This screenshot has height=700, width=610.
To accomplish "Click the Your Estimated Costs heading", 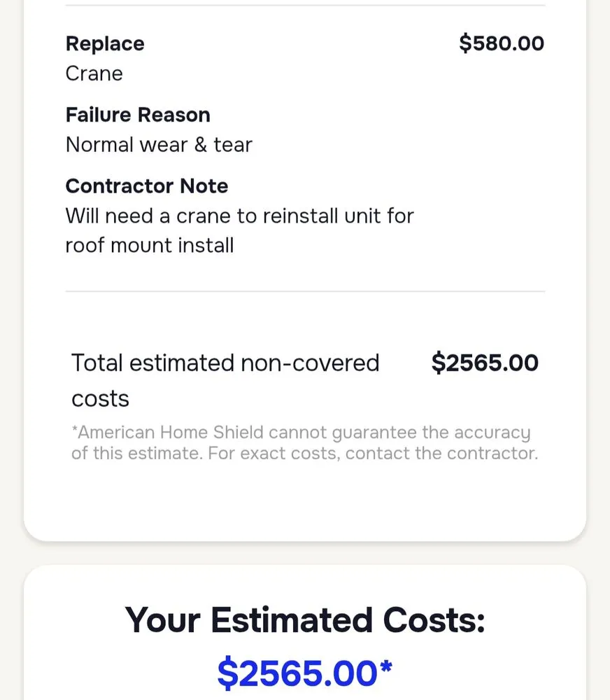I will [x=305, y=620].
